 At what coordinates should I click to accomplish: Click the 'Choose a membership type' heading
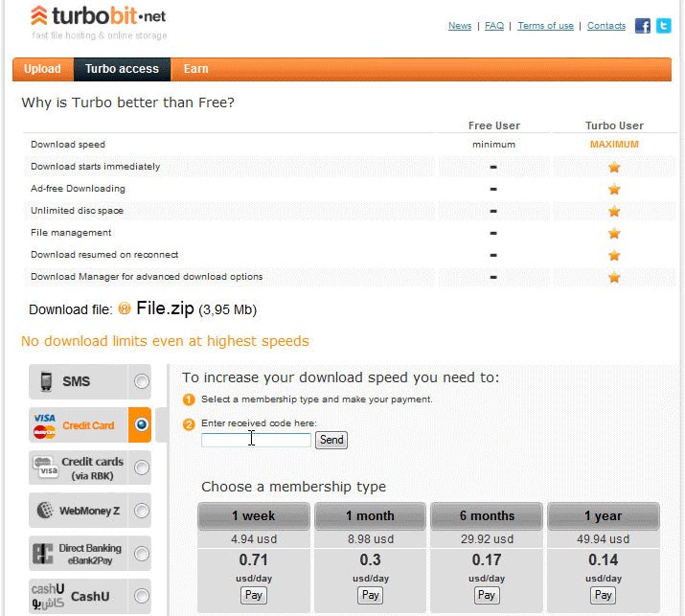[293, 487]
